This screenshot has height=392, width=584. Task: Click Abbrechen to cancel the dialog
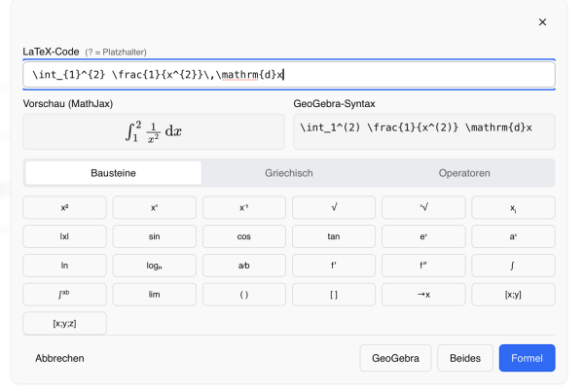(59, 358)
